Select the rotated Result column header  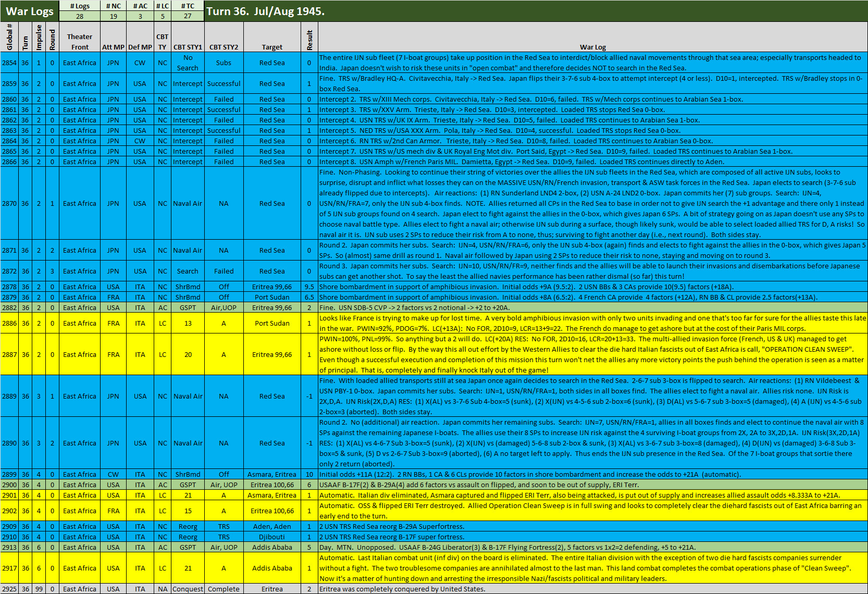pos(309,40)
